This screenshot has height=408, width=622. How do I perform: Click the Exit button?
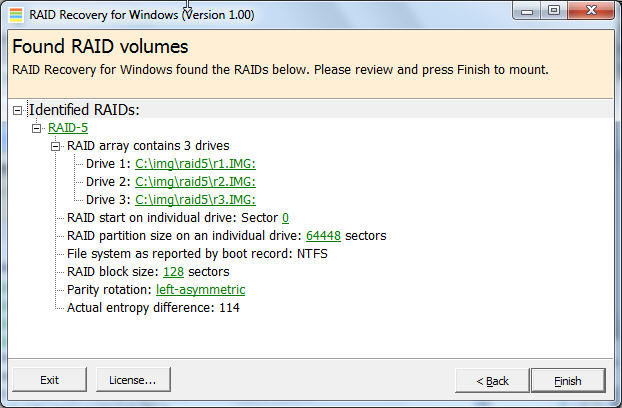(x=50, y=380)
